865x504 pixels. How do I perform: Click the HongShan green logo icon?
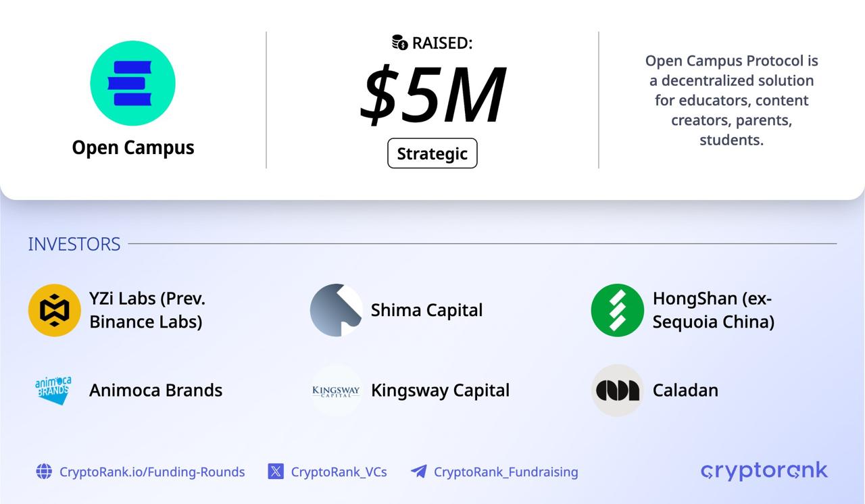pos(617,310)
